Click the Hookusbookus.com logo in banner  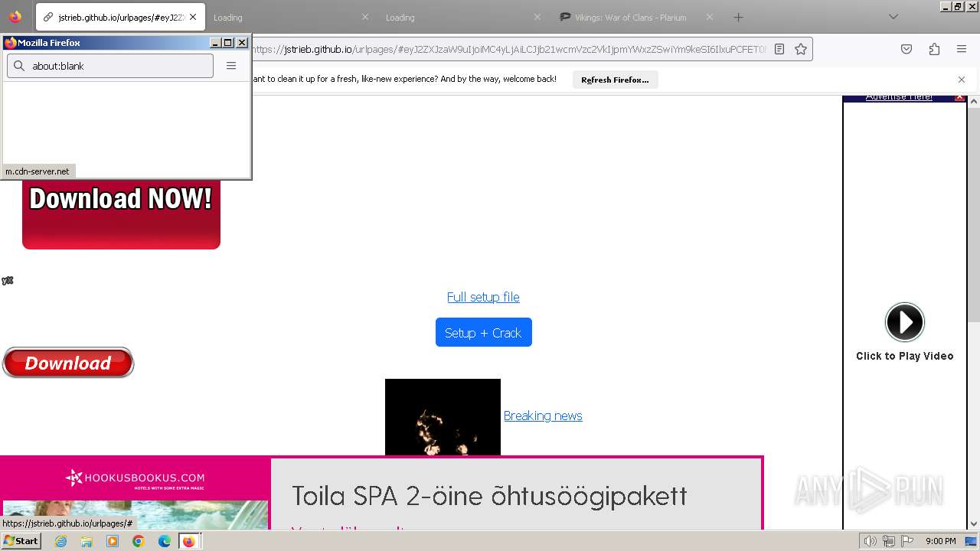(x=136, y=478)
